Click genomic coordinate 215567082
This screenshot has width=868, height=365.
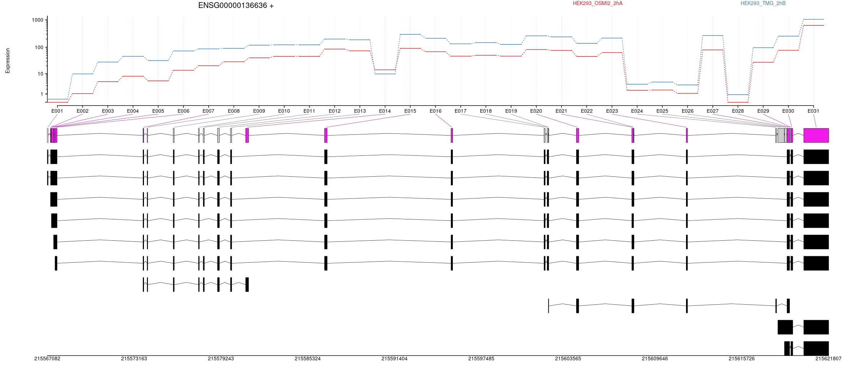[47, 359]
